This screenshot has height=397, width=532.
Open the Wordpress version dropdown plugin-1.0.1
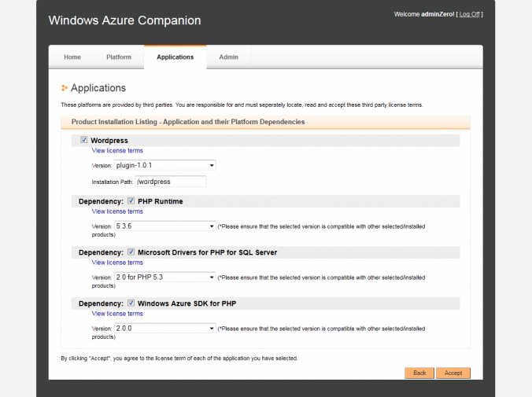pyautogui.click(x=165, y=165)
